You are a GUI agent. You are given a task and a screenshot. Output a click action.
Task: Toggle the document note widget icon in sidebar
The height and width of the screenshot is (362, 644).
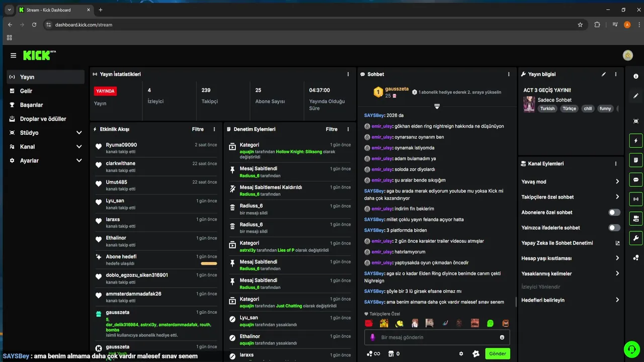pos(636,160)
